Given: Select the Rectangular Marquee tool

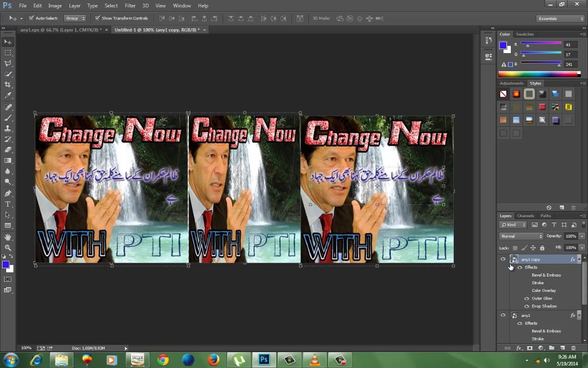Looking at the screenshot, I should tap(8, 53).
